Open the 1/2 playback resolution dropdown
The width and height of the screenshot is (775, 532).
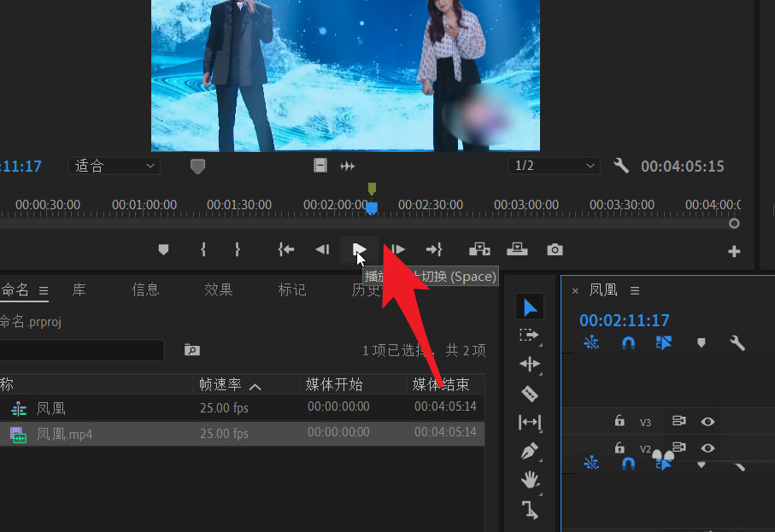click(554, 166)
